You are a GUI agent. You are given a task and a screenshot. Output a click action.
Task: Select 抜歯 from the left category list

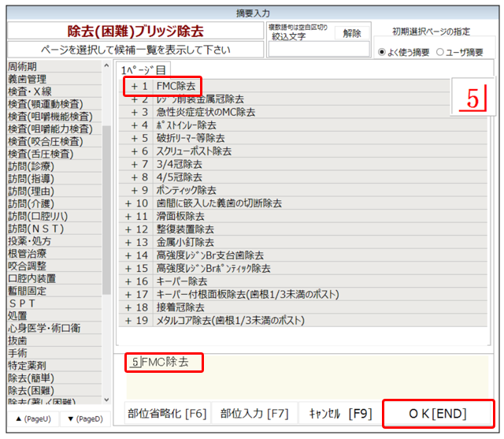coord(17,341)
